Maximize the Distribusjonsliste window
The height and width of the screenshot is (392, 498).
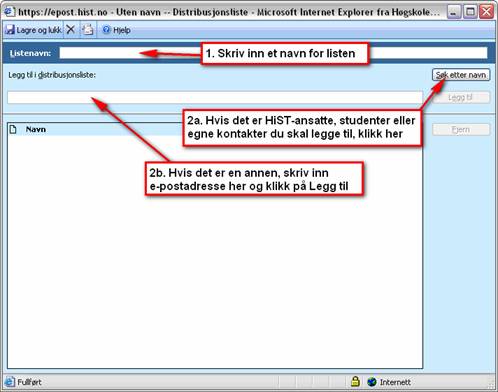pos(470,12)
